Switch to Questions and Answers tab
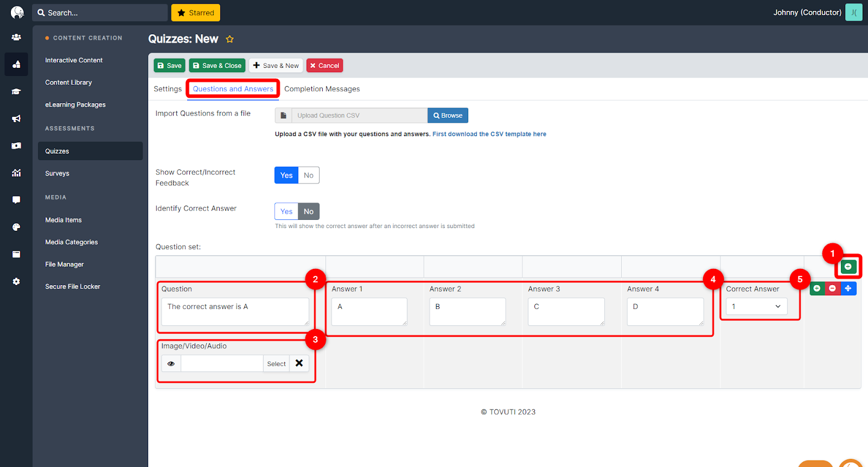 [x=233, y=89]
